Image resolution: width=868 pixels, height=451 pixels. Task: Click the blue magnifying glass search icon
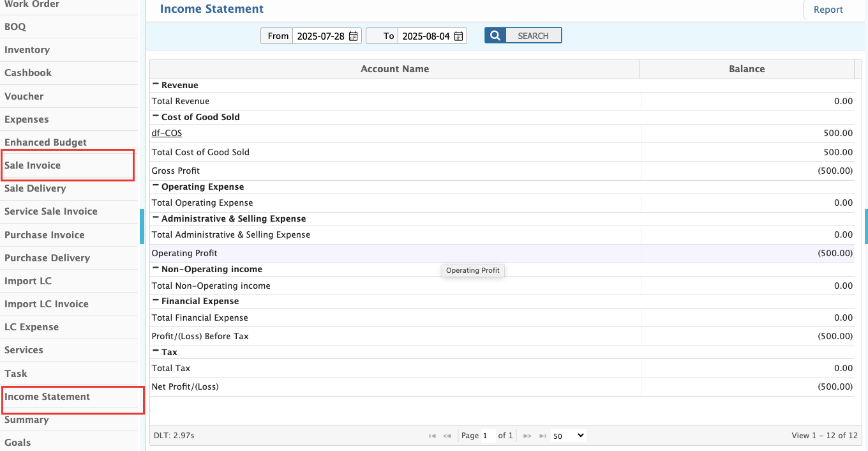(495, 35)
